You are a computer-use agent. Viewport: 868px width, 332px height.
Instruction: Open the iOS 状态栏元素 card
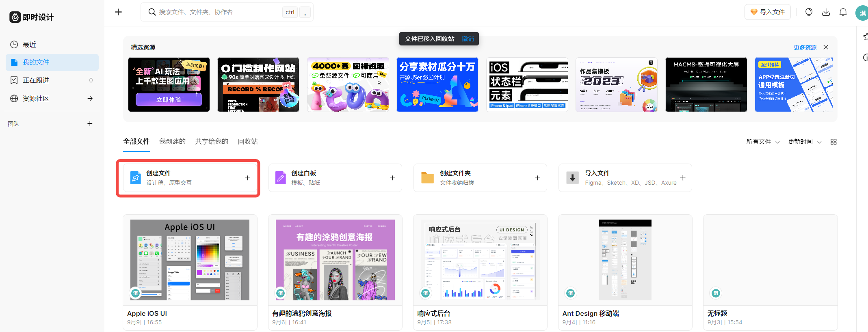coord(527,84)
